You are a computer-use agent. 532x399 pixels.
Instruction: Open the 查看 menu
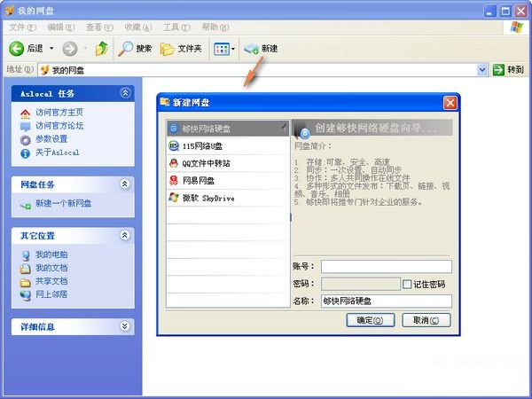(x=99, y=27)
